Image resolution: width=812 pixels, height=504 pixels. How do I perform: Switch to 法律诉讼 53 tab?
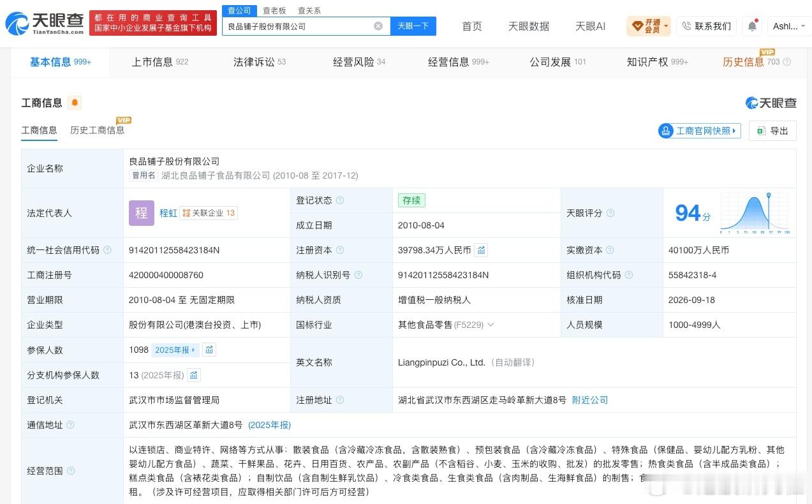tap(260, 62)
